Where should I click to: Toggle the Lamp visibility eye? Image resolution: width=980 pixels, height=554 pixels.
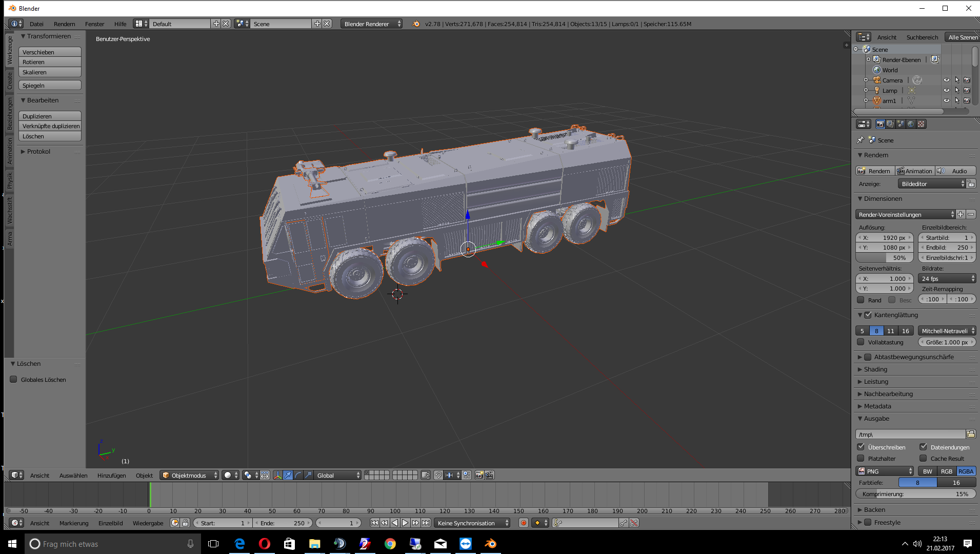click(947, 91)
